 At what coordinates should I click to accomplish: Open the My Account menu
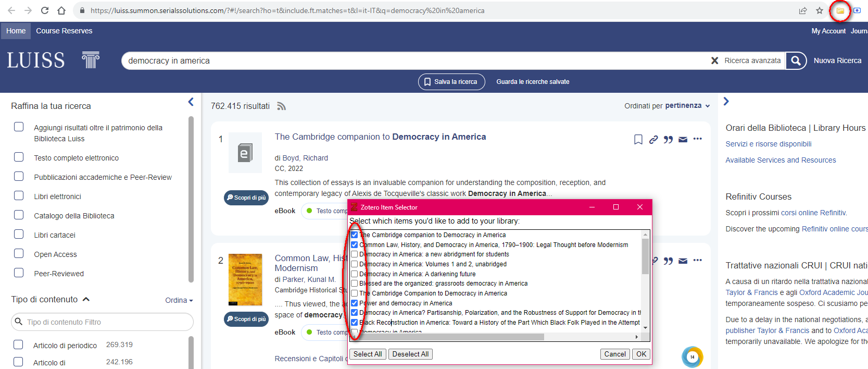828,31
